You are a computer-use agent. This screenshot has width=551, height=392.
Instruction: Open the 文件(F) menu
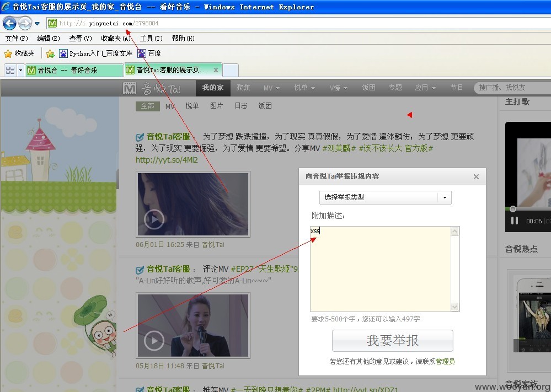17,38
